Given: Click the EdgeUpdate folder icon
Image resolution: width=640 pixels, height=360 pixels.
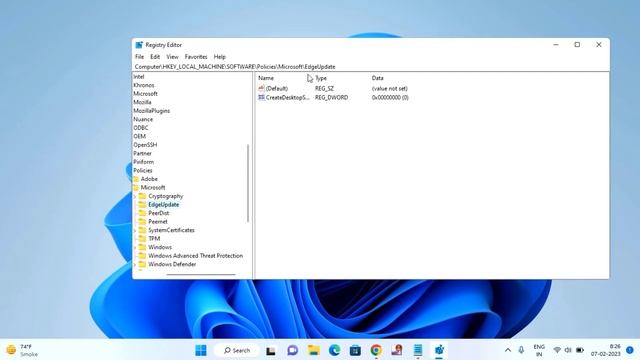Looking at the screenshot, I should pyautogui.click(x=142, y=205).
